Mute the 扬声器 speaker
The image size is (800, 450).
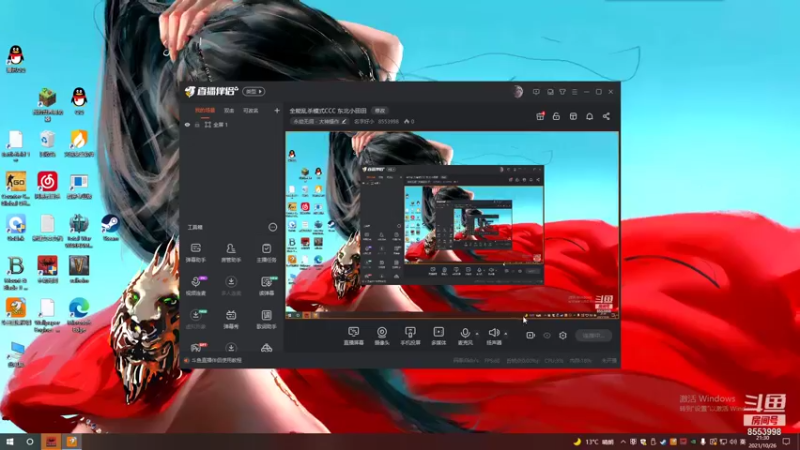(x=493, y=336)
